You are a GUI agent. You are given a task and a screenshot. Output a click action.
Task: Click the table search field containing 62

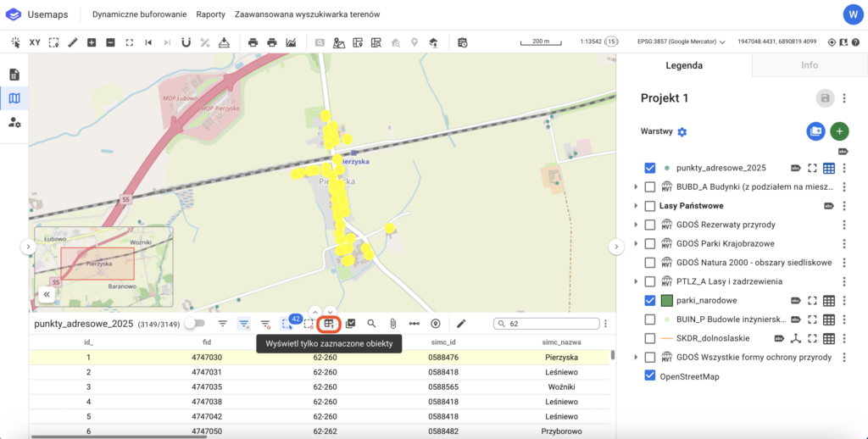point(551,324)
